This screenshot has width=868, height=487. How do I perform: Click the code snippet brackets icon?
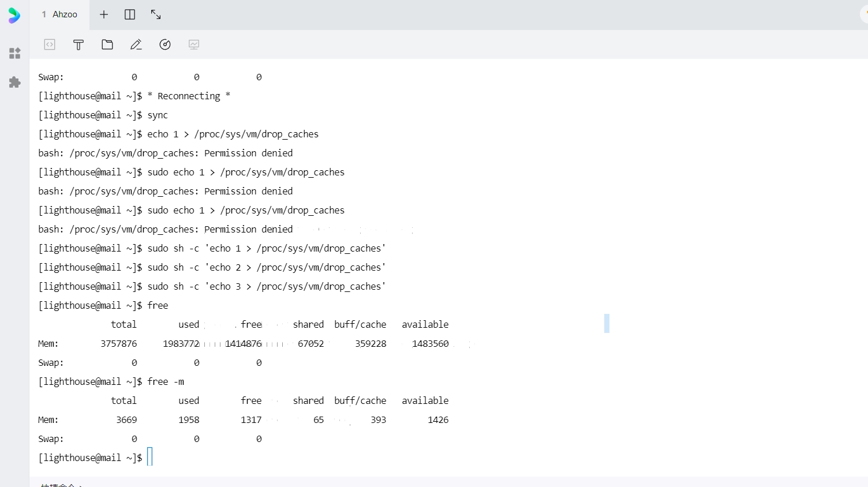pyautogui.click(x=50, y=44)
